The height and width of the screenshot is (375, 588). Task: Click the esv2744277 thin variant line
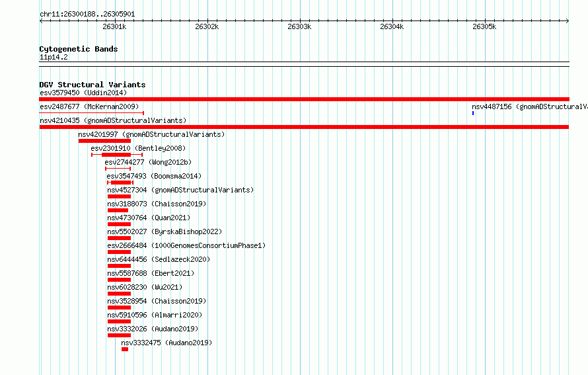(118, 169)
